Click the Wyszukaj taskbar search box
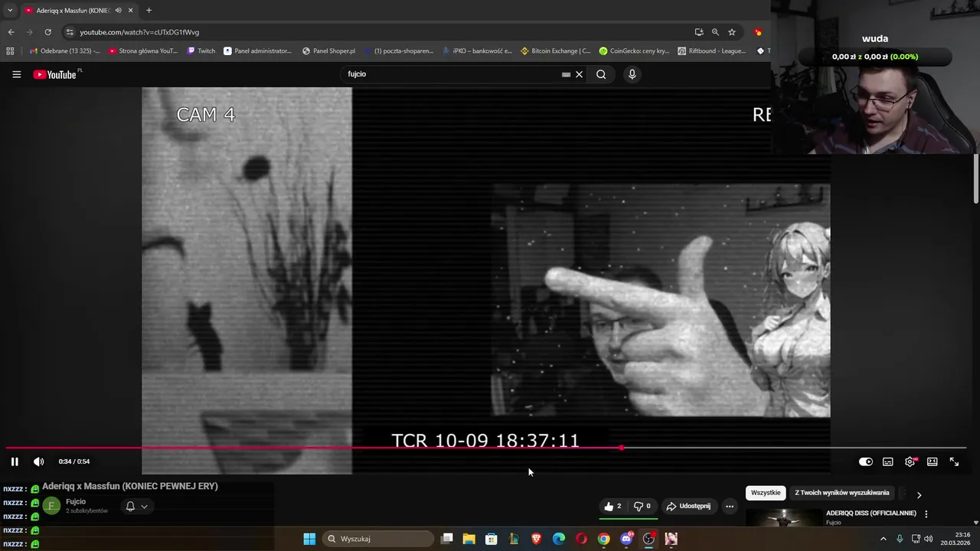This screenshot has height=551, width=980. point(379,539)
